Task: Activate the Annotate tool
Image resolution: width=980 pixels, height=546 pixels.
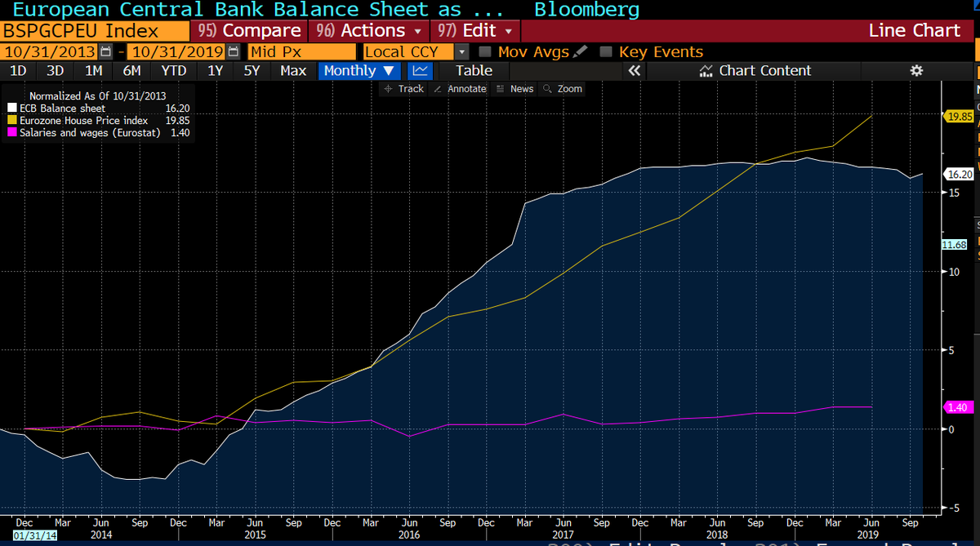Action: coord(460,89)
